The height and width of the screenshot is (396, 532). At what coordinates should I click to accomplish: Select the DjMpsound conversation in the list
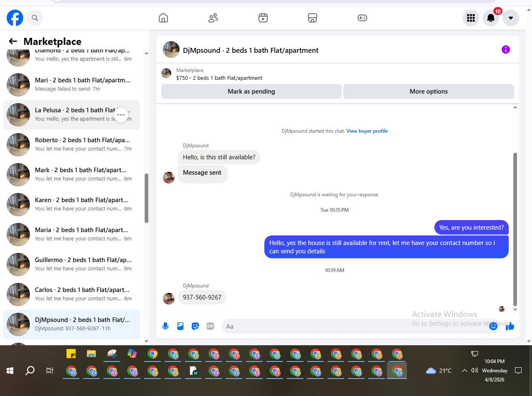click(71, 324)
